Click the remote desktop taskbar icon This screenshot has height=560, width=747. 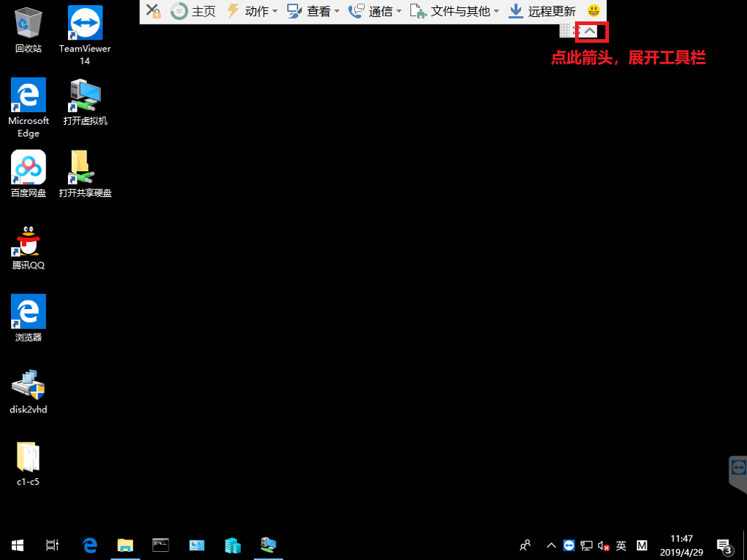point(268,545)
